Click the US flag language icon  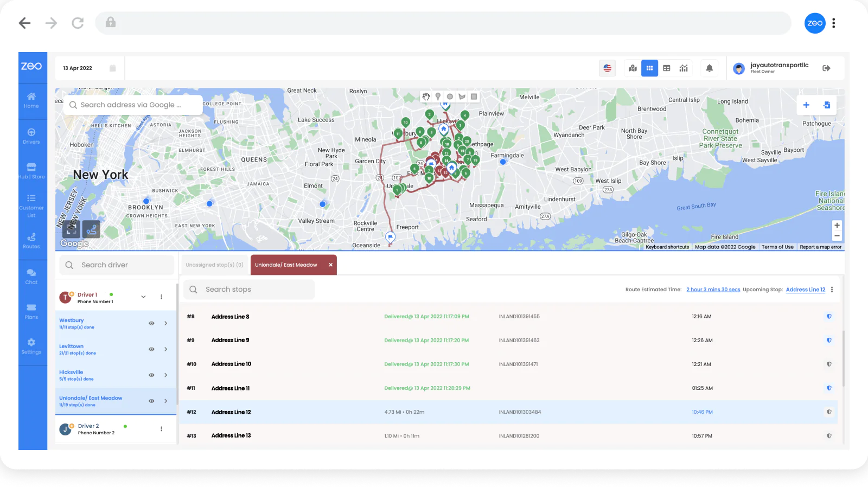(x=608, y=68)
